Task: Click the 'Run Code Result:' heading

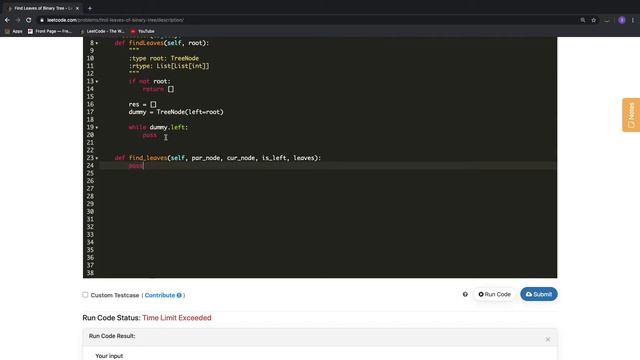Action: (112, 336)
